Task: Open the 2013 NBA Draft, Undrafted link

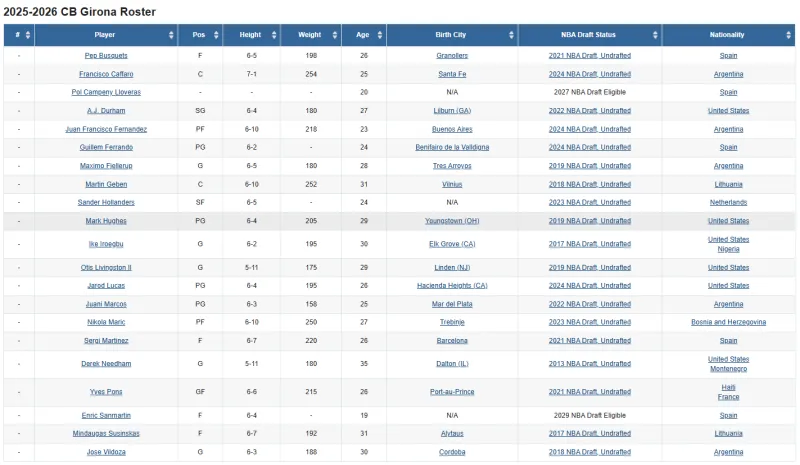Action: [590, 364]
